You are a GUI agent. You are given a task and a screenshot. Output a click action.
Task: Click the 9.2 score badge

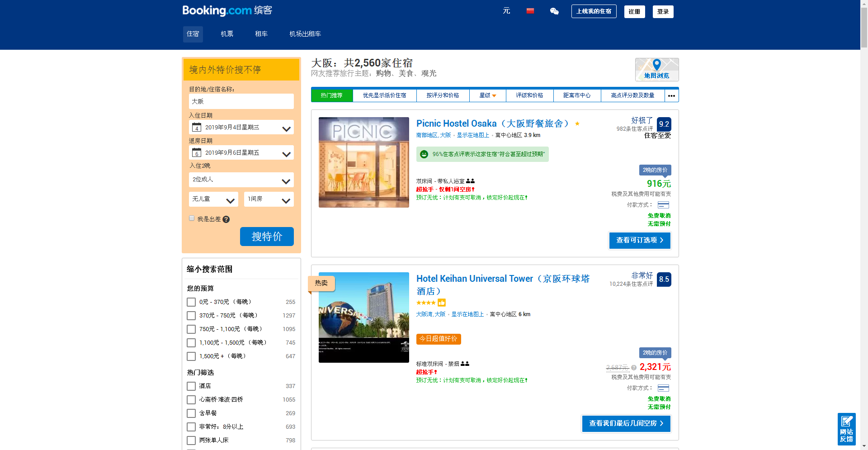(x=664, y=124)
